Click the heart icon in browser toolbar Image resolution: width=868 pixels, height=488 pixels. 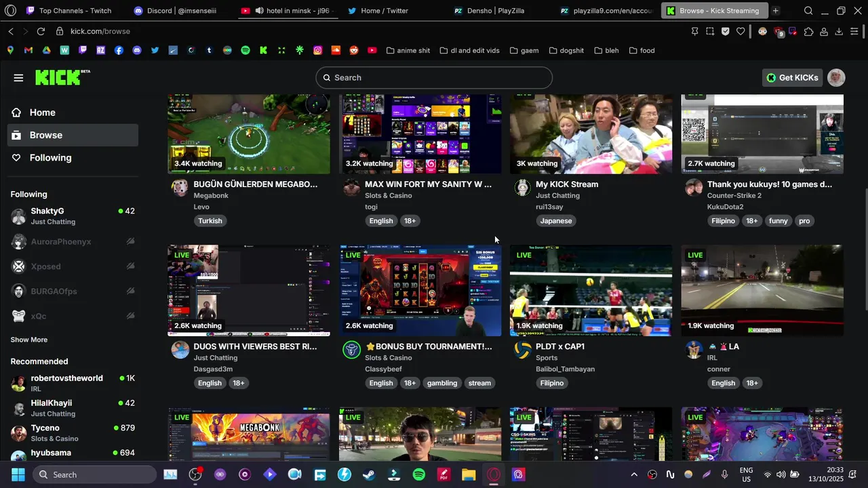pos(741,31)
